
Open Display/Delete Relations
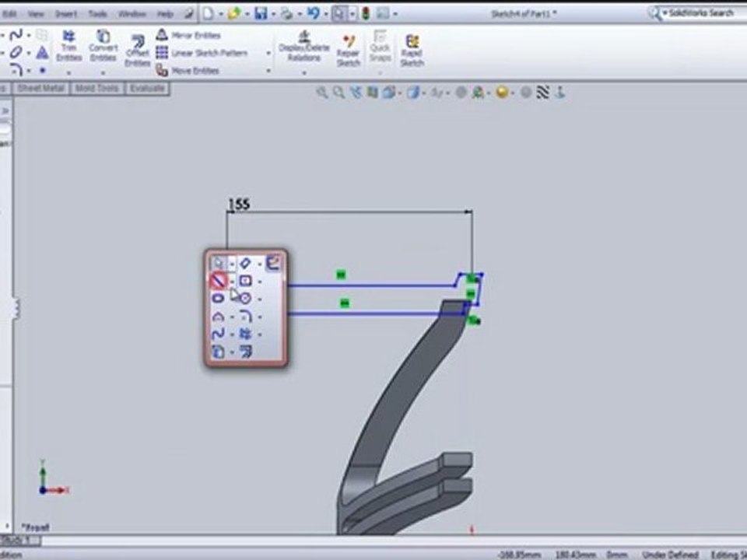coord(304,46)
